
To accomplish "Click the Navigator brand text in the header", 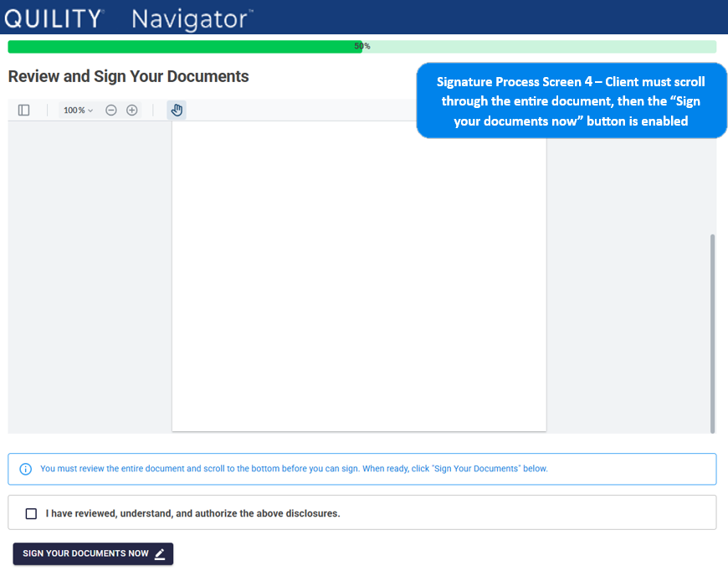I will click(192, 18).
